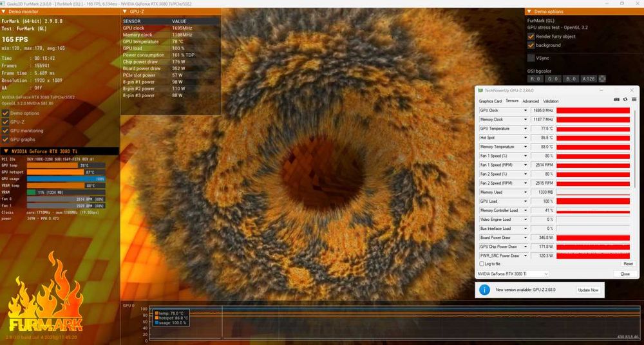
Task: Switch to the Advanced tab
Action: [530, 101]
